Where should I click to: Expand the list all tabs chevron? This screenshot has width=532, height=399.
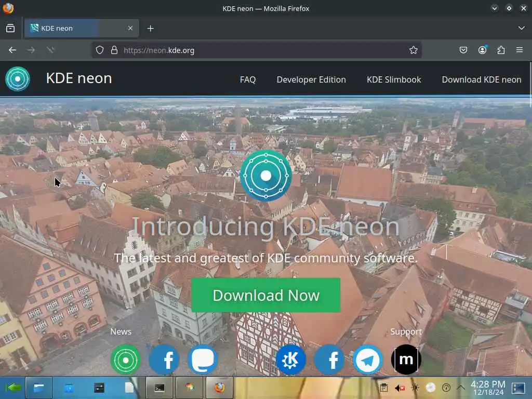pos(522,28)
